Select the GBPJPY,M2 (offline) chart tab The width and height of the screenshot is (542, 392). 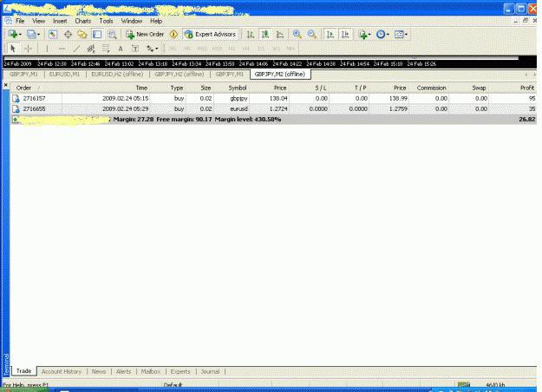279,75
